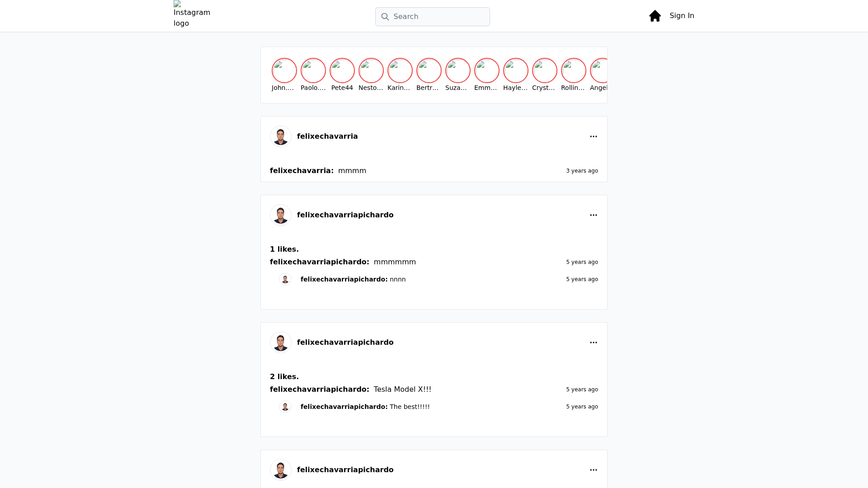Click the 1 likes. text
The height and width of the screenshot is (488, 868).
tap(284, 249)
